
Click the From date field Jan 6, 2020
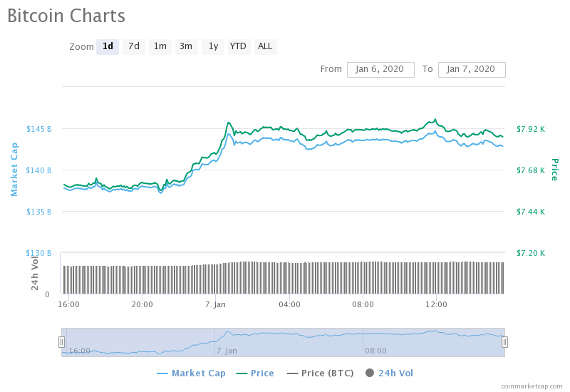380,69
